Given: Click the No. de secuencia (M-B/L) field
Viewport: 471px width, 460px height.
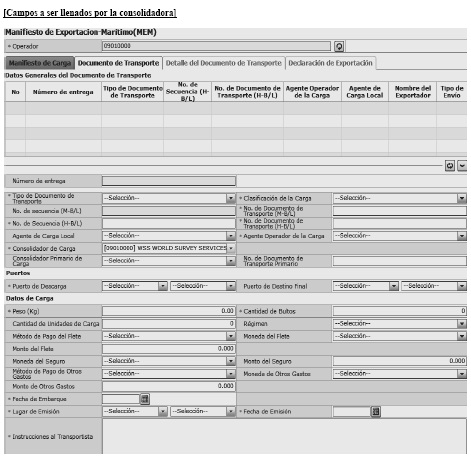Looking at the screenshot, I should pos(169,211).
